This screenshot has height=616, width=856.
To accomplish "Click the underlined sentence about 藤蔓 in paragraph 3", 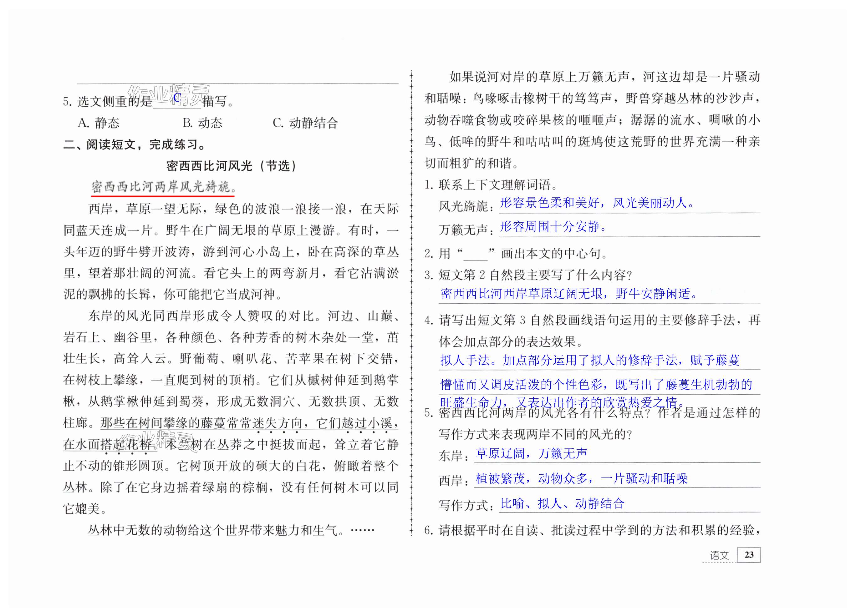I will [x=249, y=424].
